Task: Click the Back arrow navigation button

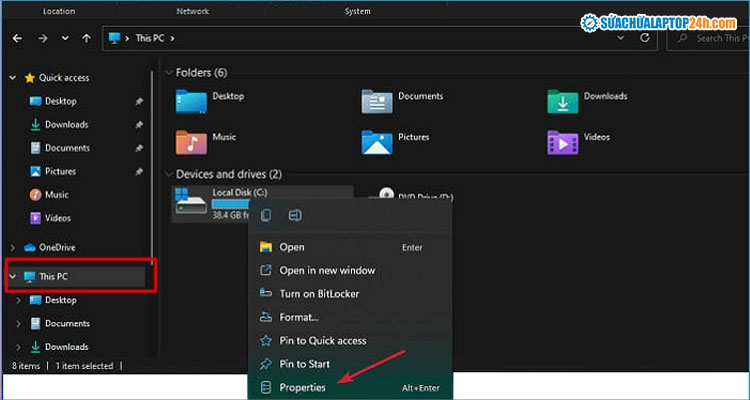Action: (15, 38)
